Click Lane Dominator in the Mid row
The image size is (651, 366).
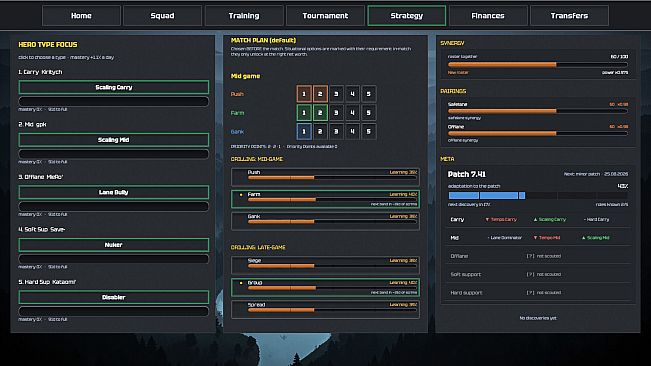(x=504, y=238)
